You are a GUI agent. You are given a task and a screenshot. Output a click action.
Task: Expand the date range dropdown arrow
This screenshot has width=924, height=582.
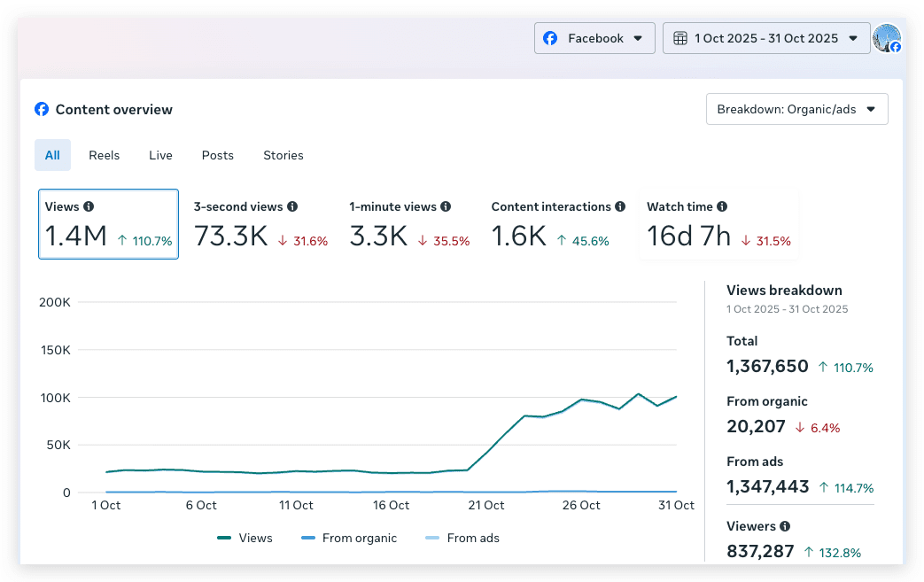click(x=853, y=38)
